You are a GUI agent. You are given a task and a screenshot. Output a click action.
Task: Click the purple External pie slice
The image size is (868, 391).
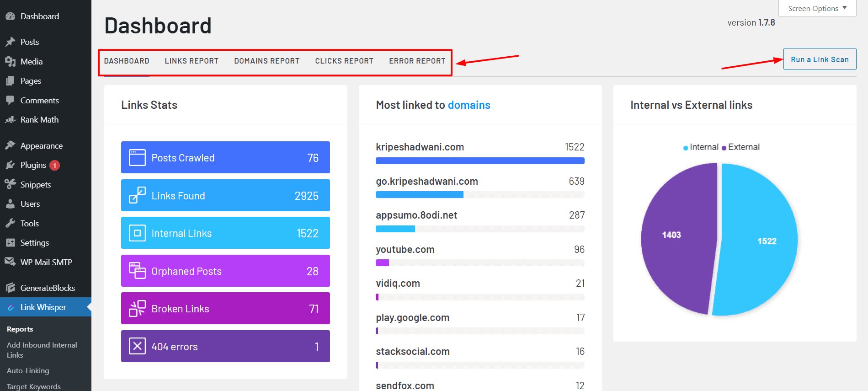676,238
